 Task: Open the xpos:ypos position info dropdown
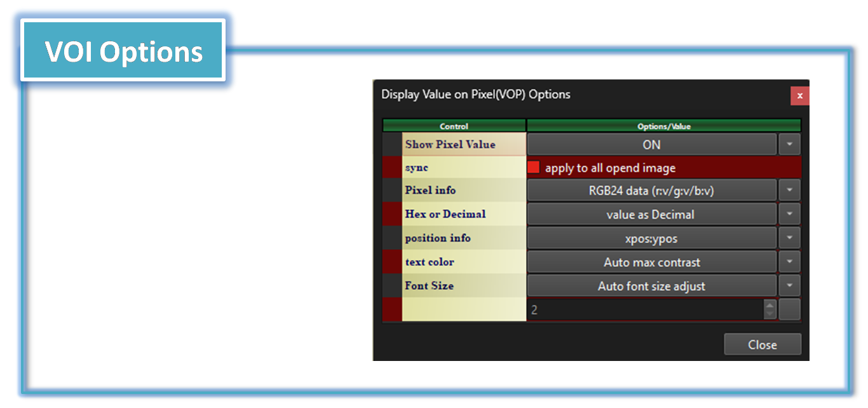point(651,238)
